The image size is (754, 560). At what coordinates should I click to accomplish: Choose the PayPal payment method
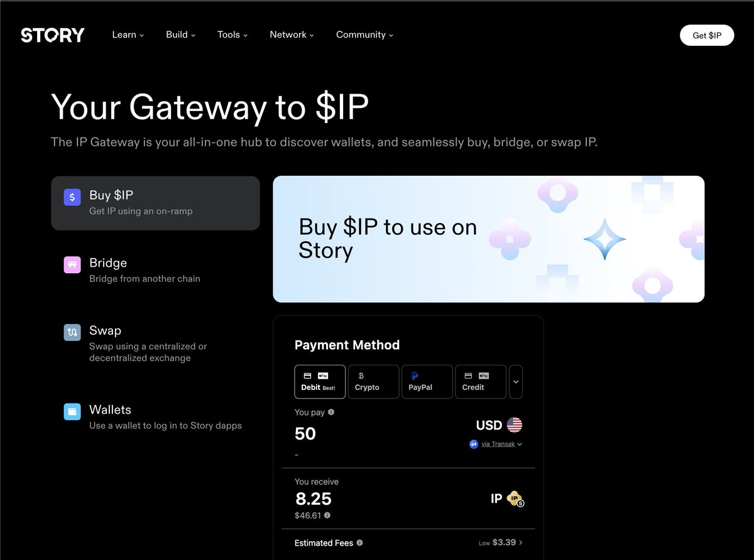pos(427,382)
